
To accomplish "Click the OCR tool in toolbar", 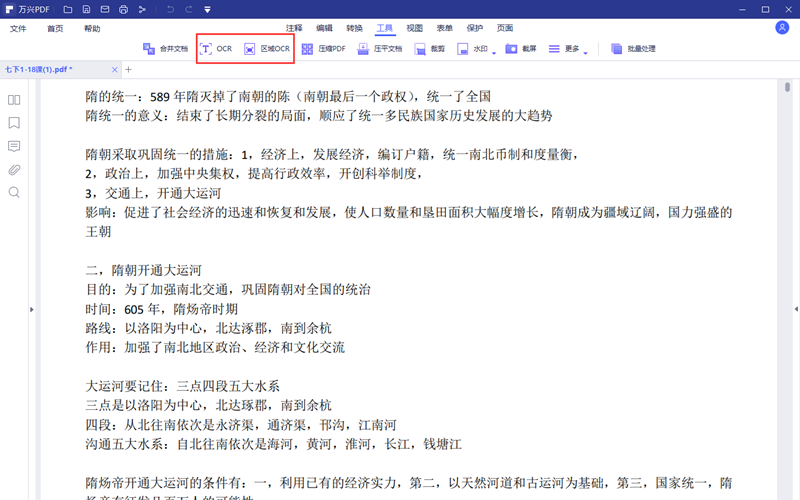I will pyautogui.click(x=215, y=48).
